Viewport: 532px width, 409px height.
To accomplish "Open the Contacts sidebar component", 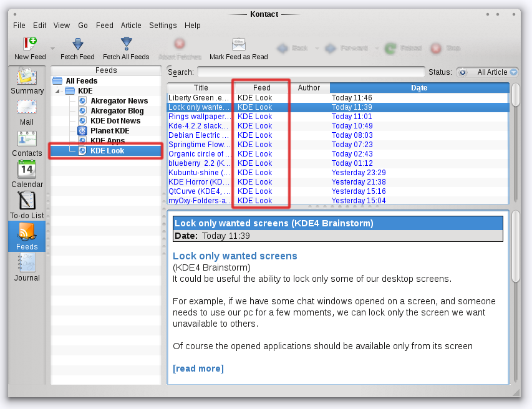I will (27, 144).
